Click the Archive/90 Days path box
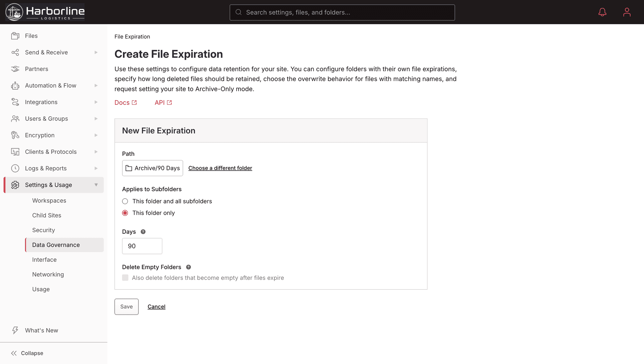 [x=153, y=168]
